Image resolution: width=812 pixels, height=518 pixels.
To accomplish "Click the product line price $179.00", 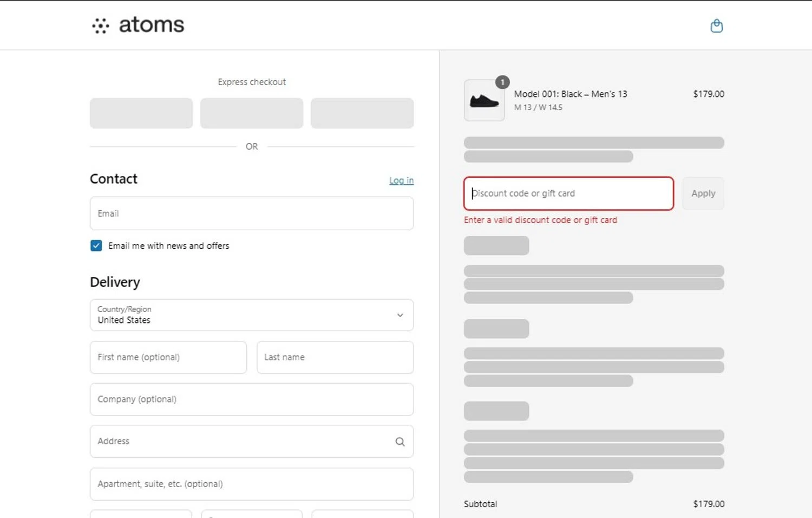I will tap(709, 94).
